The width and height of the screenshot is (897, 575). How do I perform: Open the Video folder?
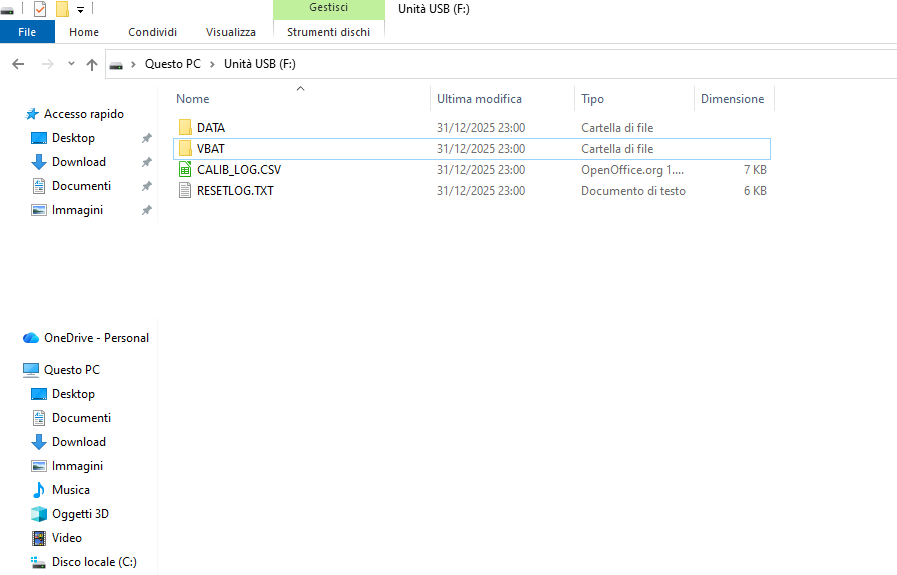tap(66, 538)
